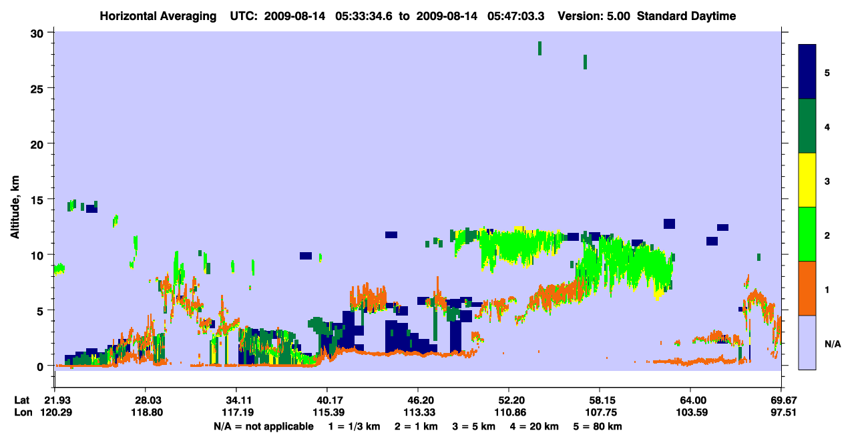Click color bar label '5'
The width and height of the screenshot is (868, 445).
[827, 72]
